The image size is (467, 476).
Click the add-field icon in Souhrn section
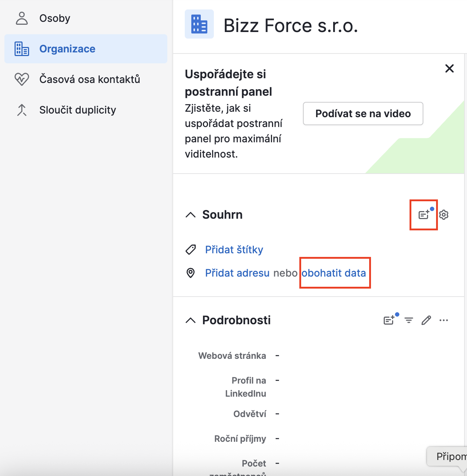coord(424,215)
